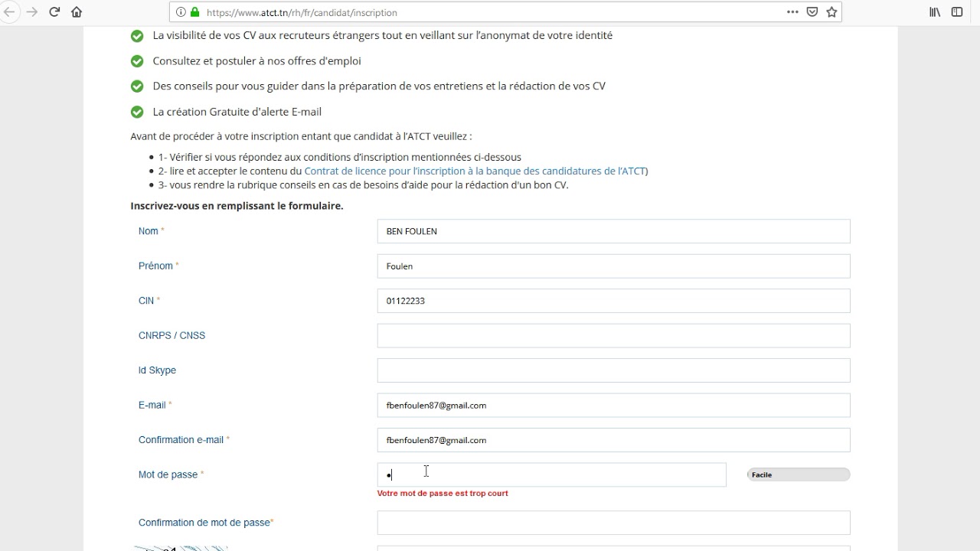Reload the page with refresh icon
This screenshot has width=980, height=551.
[54, 12]
